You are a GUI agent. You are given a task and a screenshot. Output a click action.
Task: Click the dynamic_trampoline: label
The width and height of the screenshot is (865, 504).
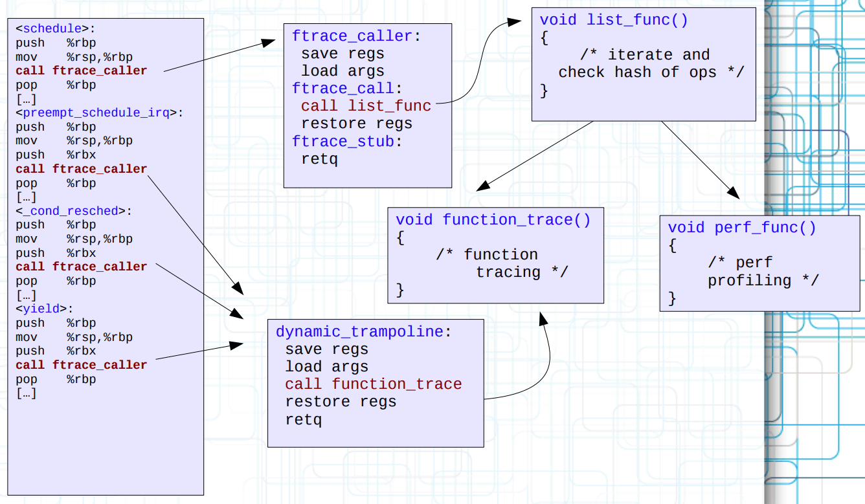click(363, 332)
